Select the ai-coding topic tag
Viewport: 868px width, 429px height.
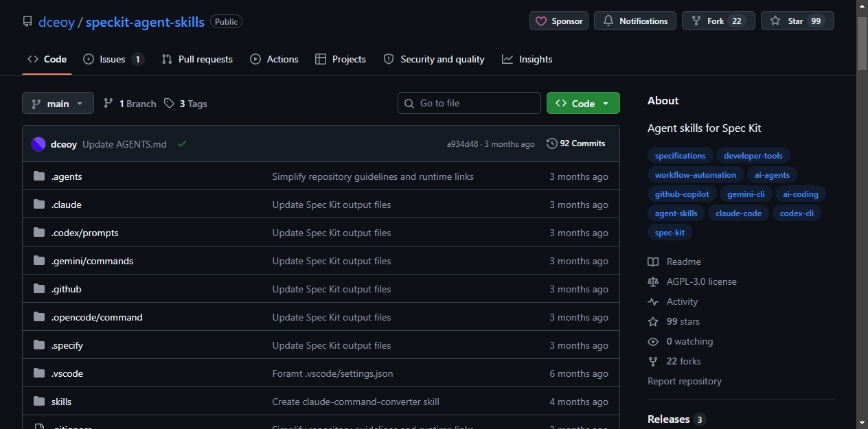801,194
